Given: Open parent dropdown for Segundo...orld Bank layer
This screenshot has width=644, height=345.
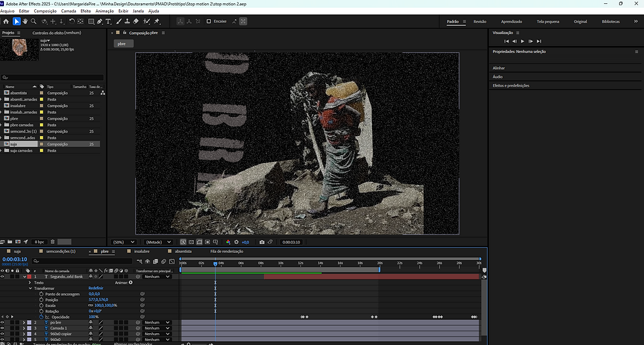Looking at the screenshot, I should coord(156,277).
